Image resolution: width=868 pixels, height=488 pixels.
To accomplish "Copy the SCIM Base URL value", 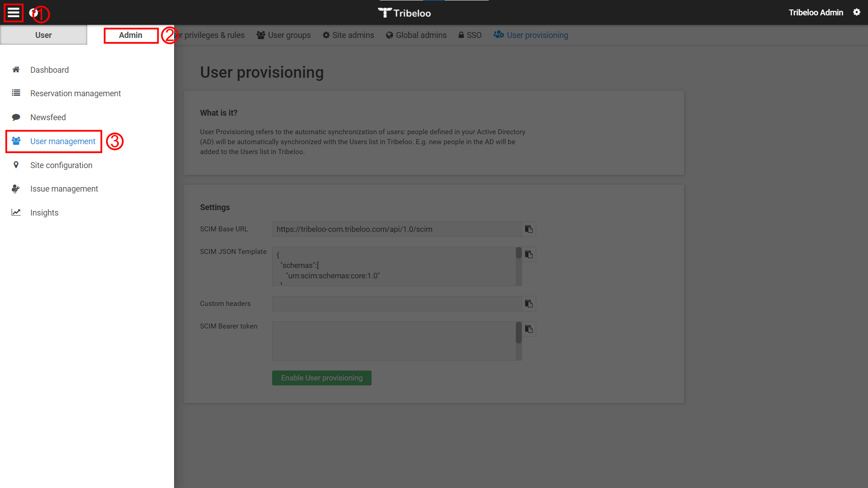I will [529, 229].
